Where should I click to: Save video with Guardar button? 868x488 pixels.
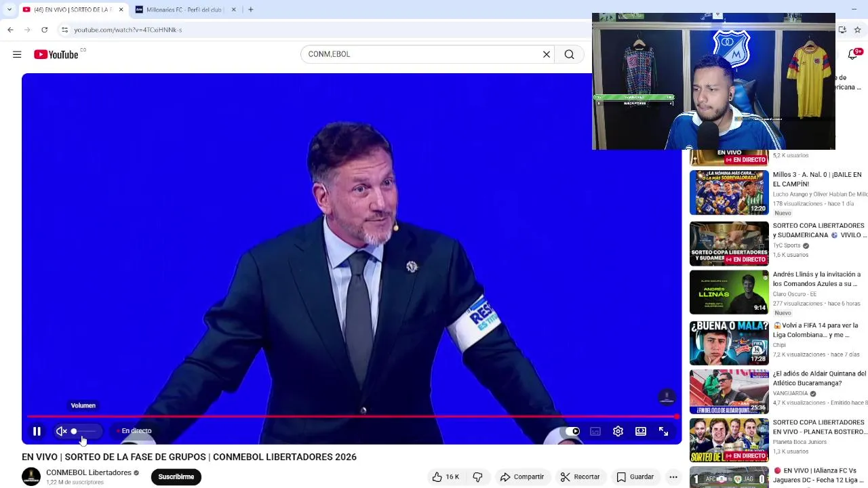coord(635,477)
